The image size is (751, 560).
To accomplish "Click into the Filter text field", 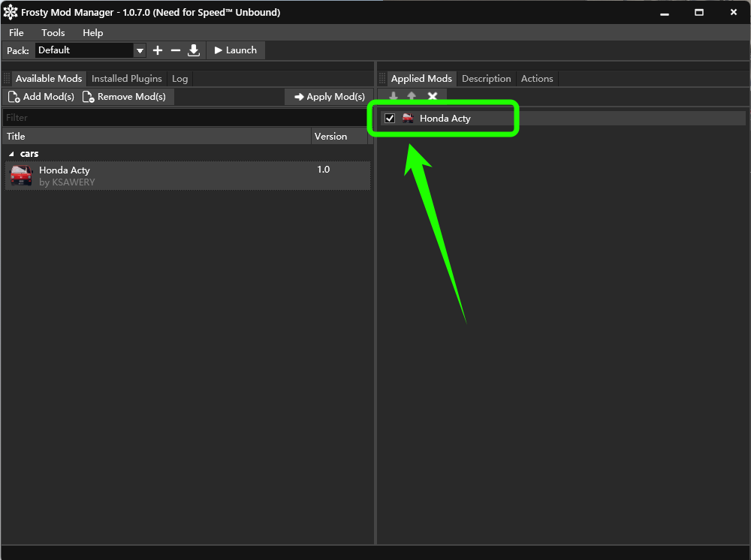I will 185,118.
